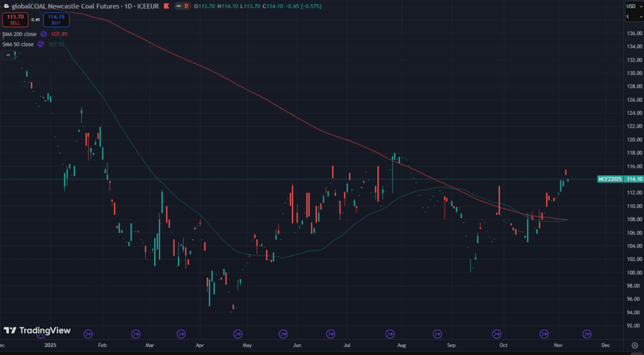Click the grey minus status pill icon

click(x=179, y=6)
